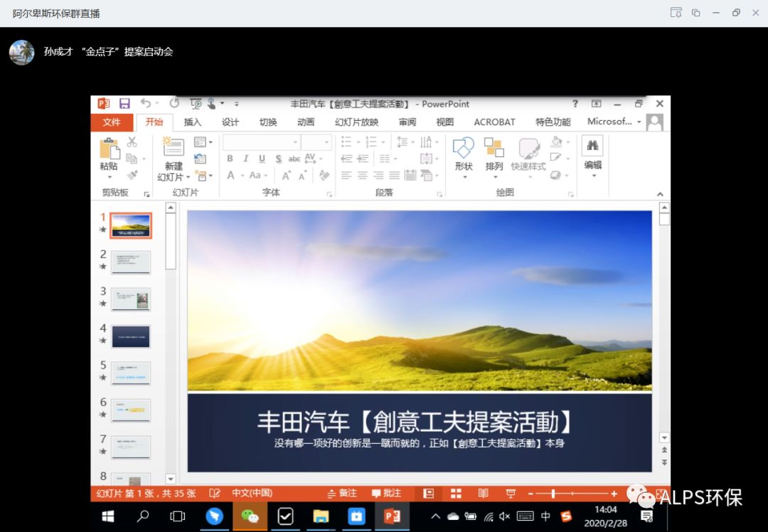This screenshot has height=532, width=768.
Task: Open the Shapes (形状) gallery
Action: coord(464,147)
